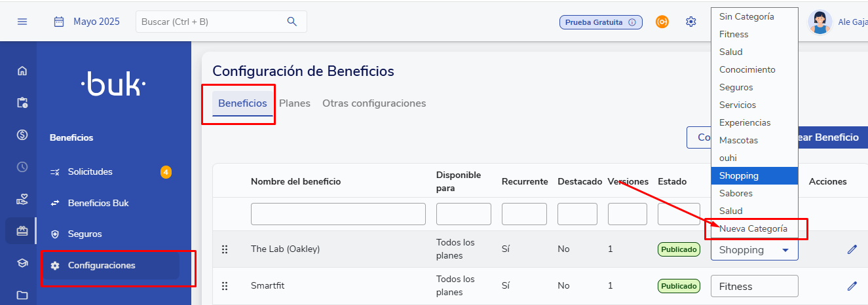Viewport: 868px width, 305px height.
Task: Click the Nombre del beneficio filter field
Action: pyautogui.click(x=338, y=214)
